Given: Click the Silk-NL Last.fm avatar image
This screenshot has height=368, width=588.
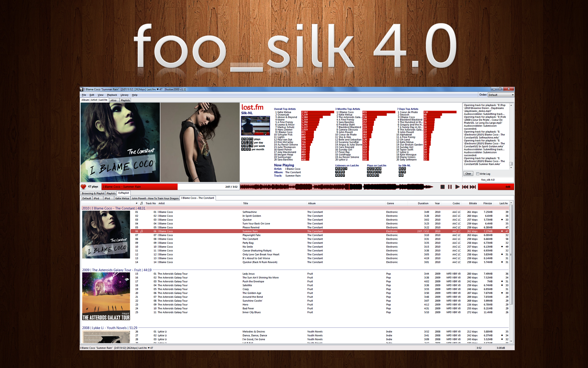Looking at the screenshot, I should coord(255,126).
